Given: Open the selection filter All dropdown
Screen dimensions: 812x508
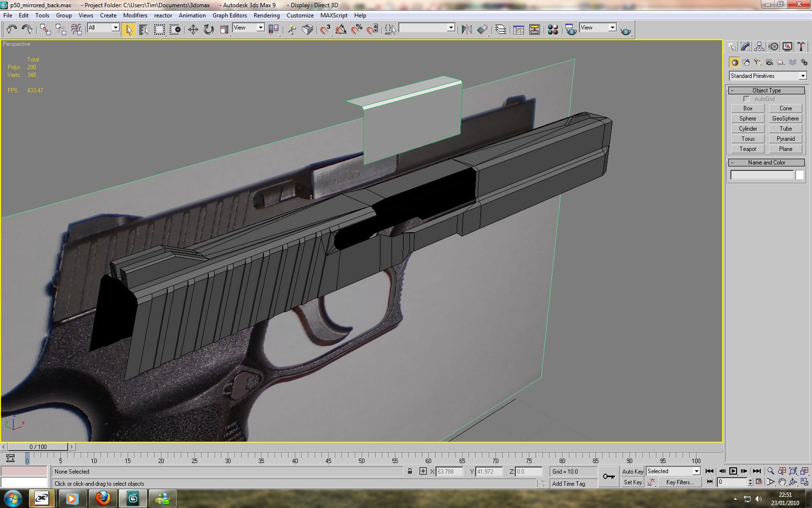Looking at the screenshot, I should 103,28.
